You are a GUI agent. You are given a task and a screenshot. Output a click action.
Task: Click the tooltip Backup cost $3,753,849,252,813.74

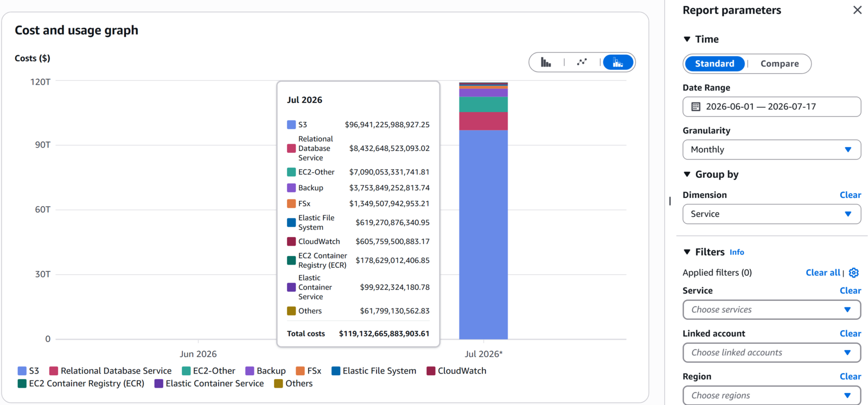click(x=390, y=188)
